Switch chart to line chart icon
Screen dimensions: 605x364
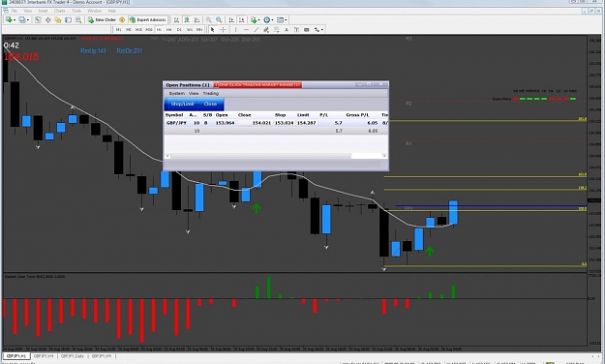[x=197, y=19]
